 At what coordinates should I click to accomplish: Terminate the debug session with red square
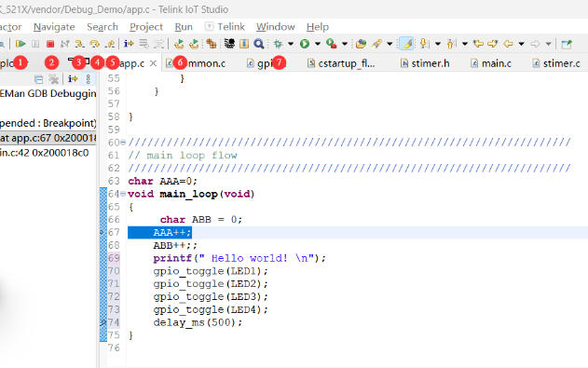point(50,44)
